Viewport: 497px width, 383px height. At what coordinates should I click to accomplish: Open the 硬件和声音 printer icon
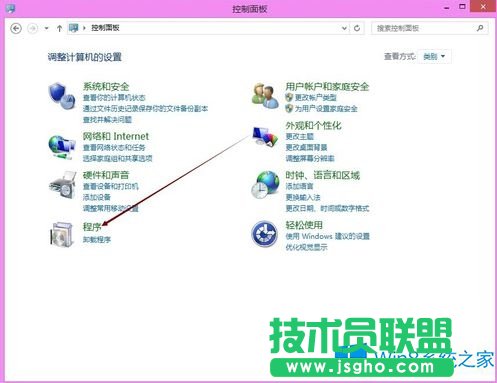pos(62,185)
